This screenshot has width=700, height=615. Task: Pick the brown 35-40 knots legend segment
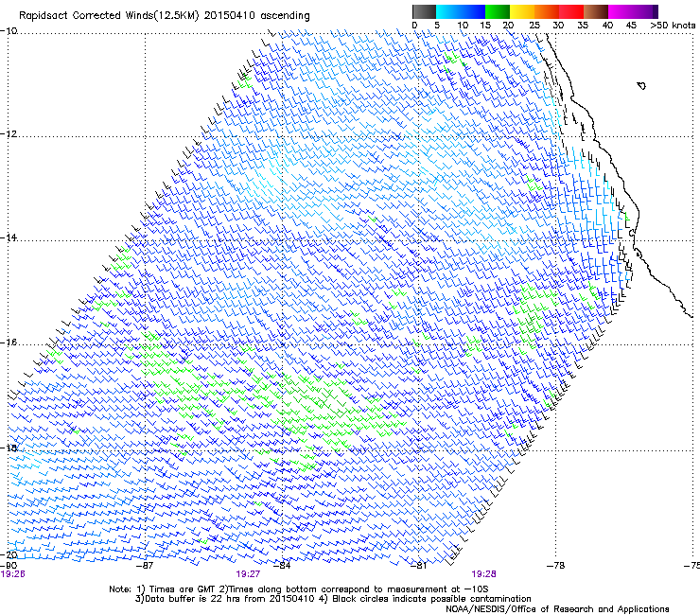(596, 11)
